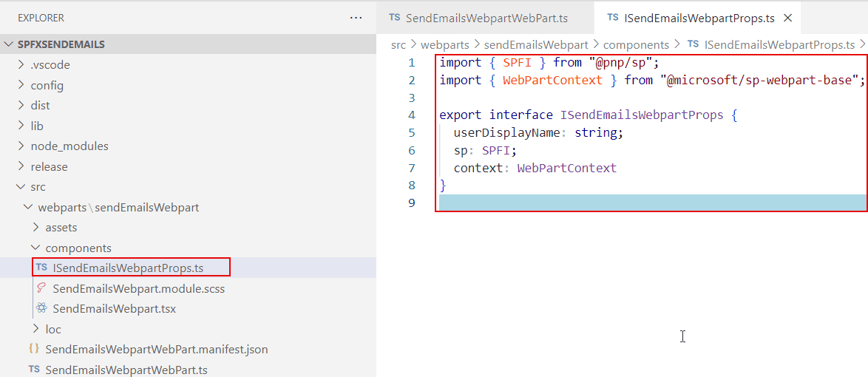Viewport: 868px width, 377px height.
Task: Place cursor on SPFI in the import line
Action: click(x=517, y=63)
